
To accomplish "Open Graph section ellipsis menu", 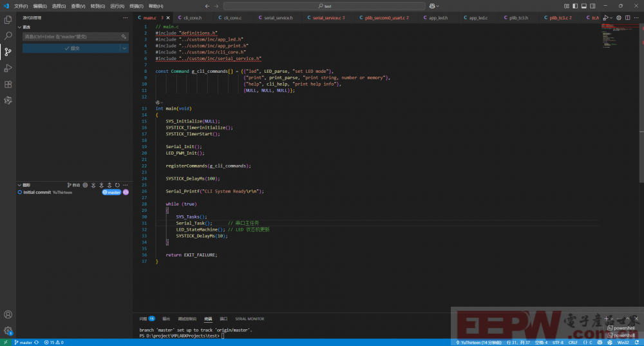I will click(x=126, y=186).
